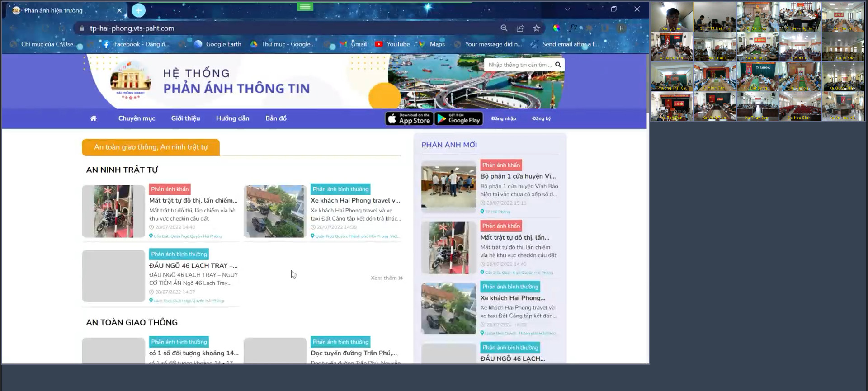Image resolution: width=868 pixels, height=391 pixels.
Task: Open the Google Earth bookmark
Action: point(218,44)
